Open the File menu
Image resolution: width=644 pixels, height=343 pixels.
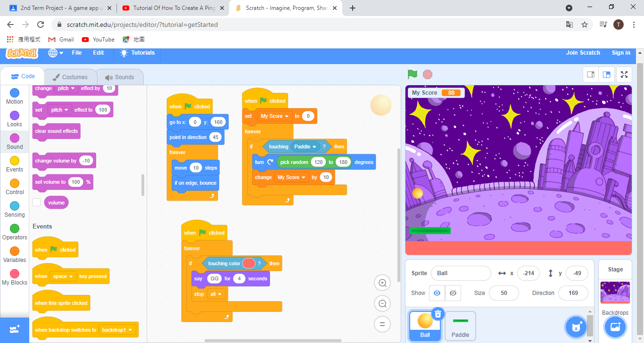tap(76, 53)
